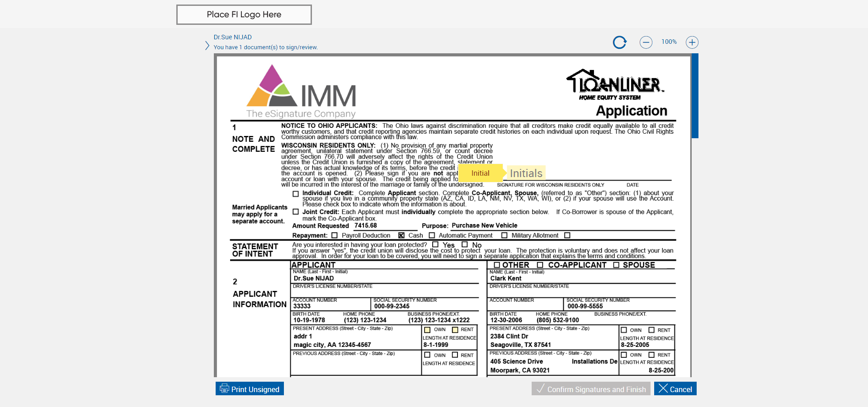Click Confirm Signatures and Finish

click(x=591, y=389)
